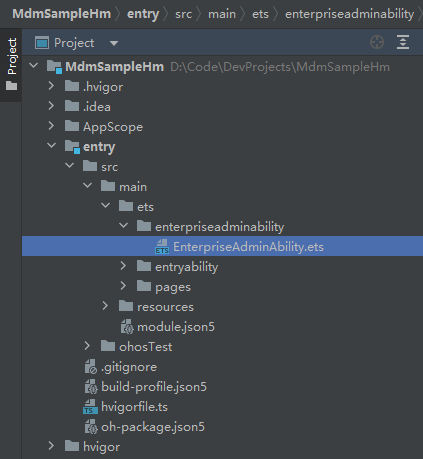Image resolution: width=423 pixels, height=459 pixels.
Task: Expand the entryability folder
Action: [x=123, y=266]
